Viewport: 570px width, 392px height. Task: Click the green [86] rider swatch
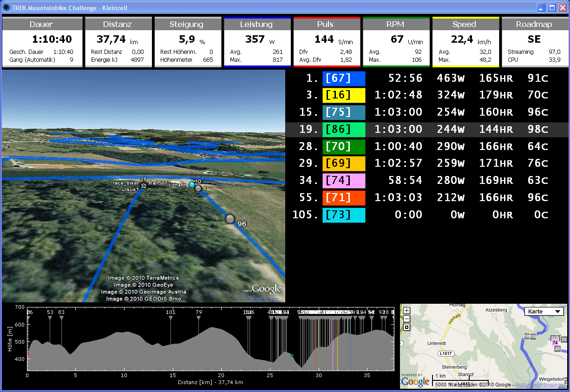(x=344, y=130)
